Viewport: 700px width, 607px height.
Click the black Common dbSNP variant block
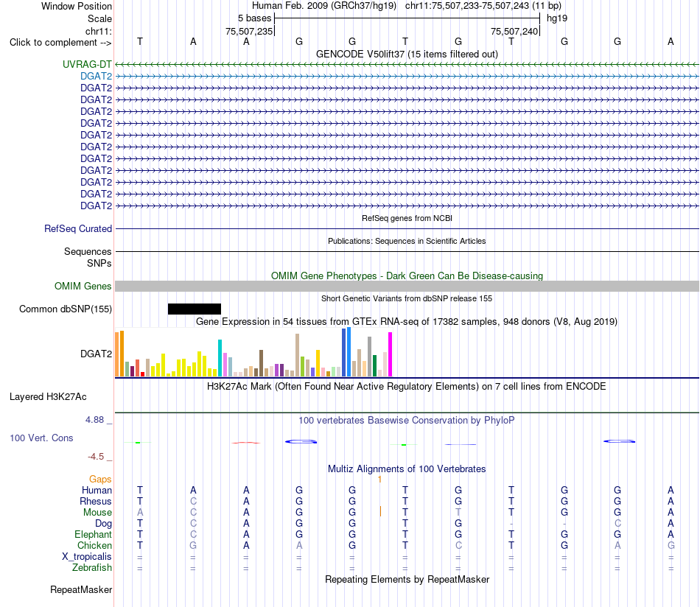(195, 309)
